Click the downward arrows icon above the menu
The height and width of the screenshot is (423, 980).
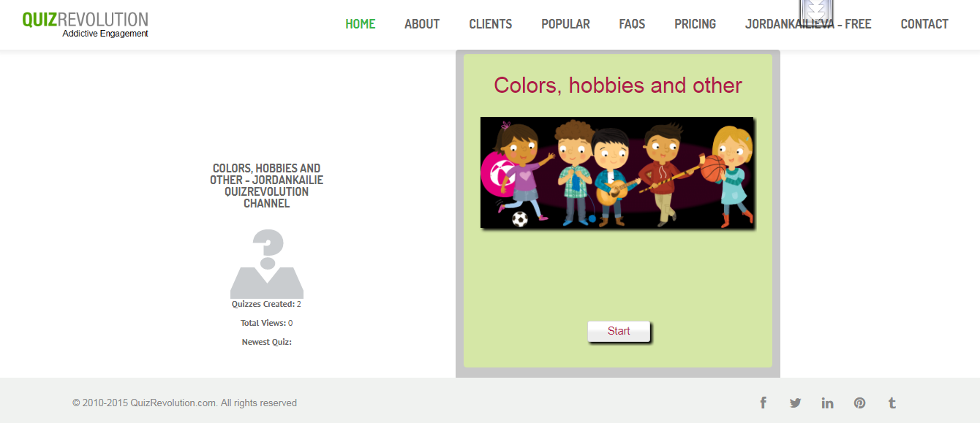(x=816, y=12)
